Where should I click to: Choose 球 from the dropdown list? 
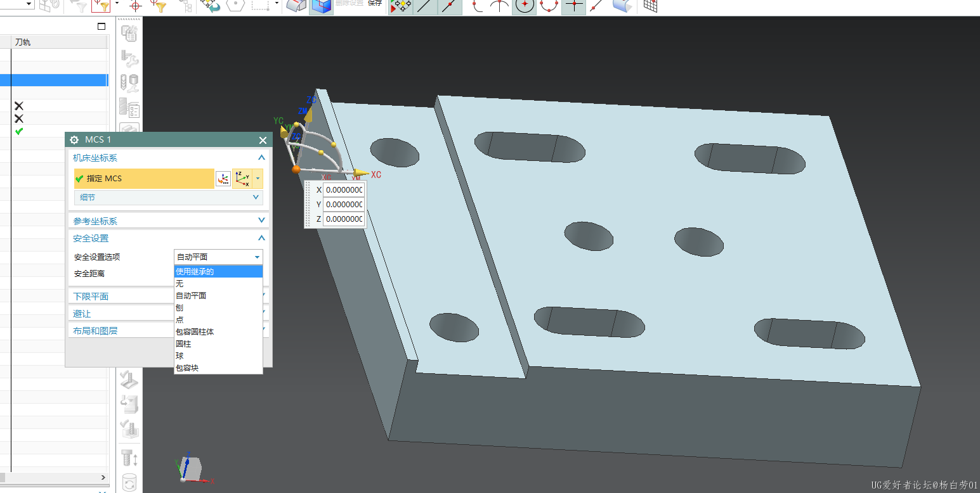pos(218,356)
